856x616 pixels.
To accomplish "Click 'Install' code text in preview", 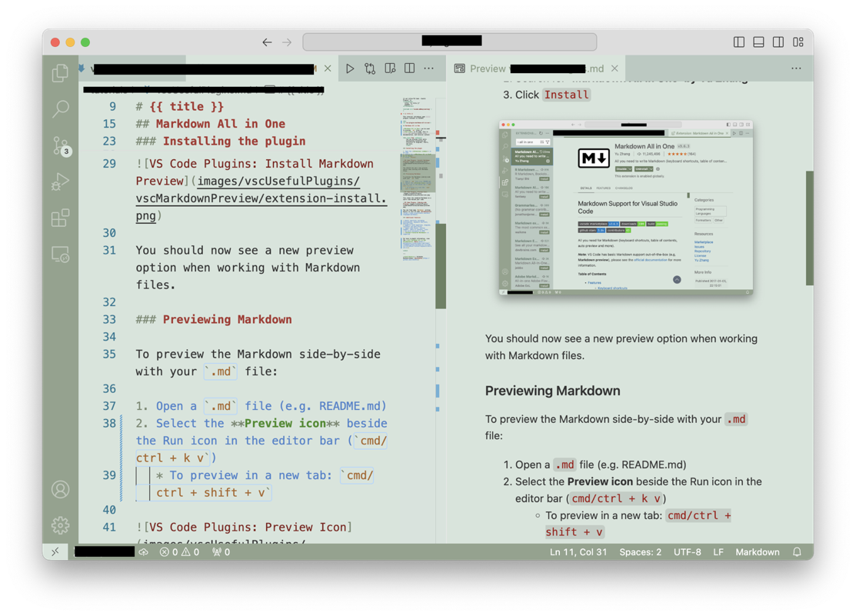I will [567, 95].
